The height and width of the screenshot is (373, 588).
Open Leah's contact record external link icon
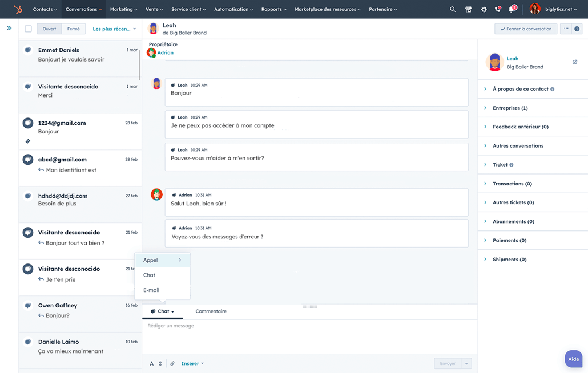pyautogui.click(x=574, y=62)
